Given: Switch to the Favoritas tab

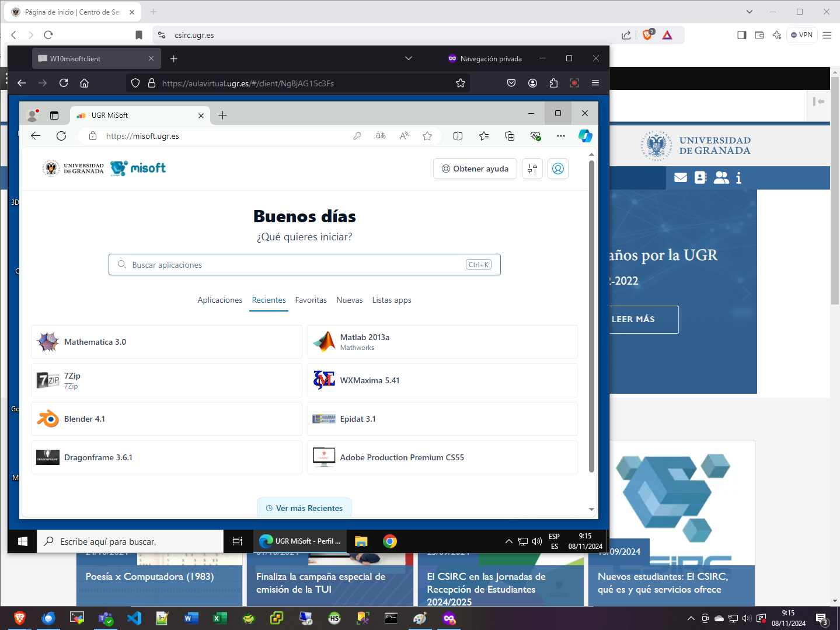Looking at the screenshot, I should coord(311,300).
